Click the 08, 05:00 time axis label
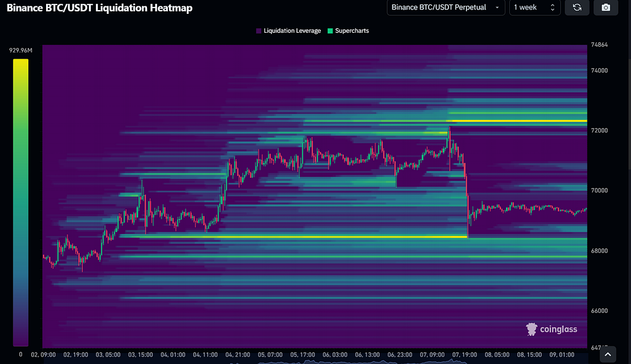This screenshot has height=364, width=631. (x=497, y=355)
